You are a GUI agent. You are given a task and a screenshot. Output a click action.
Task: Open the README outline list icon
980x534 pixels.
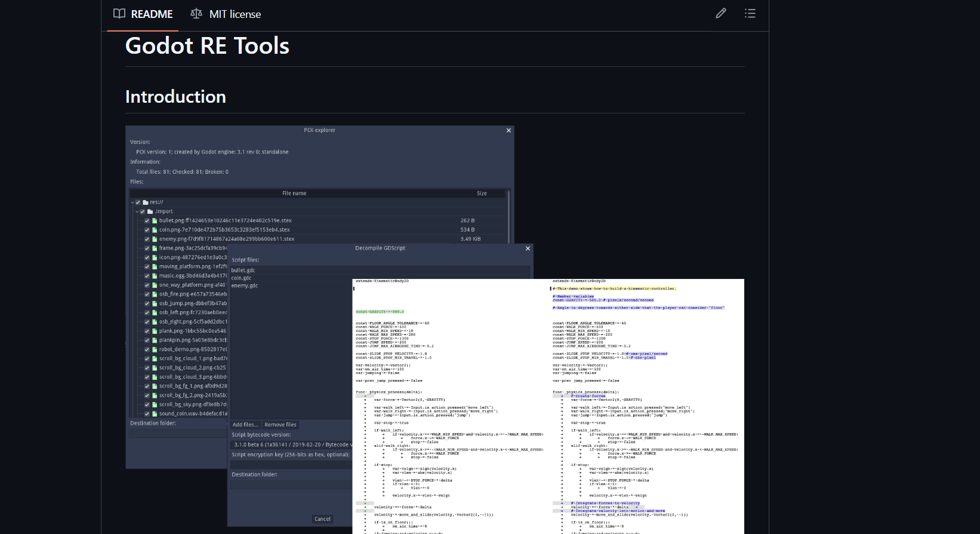pos(750,13)
